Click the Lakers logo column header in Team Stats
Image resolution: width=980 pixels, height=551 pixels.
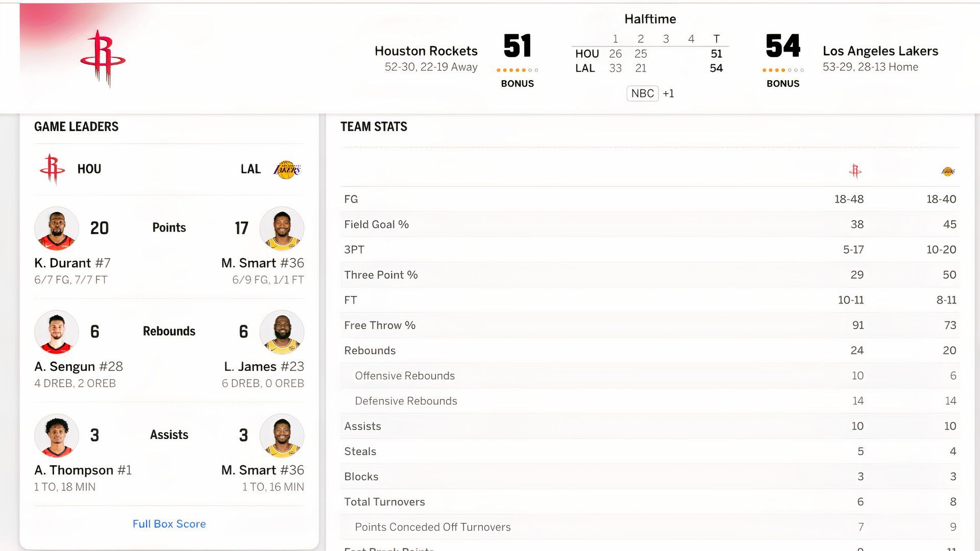(x=948, y=171)
